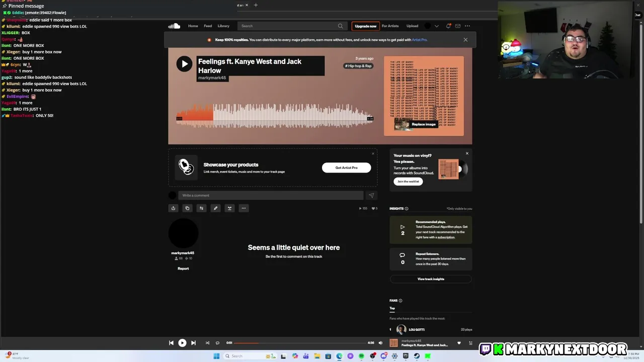Click the now playing artwork thumbnail
The height and width of the screenshot is (362, 644).
tap(393, 343)
